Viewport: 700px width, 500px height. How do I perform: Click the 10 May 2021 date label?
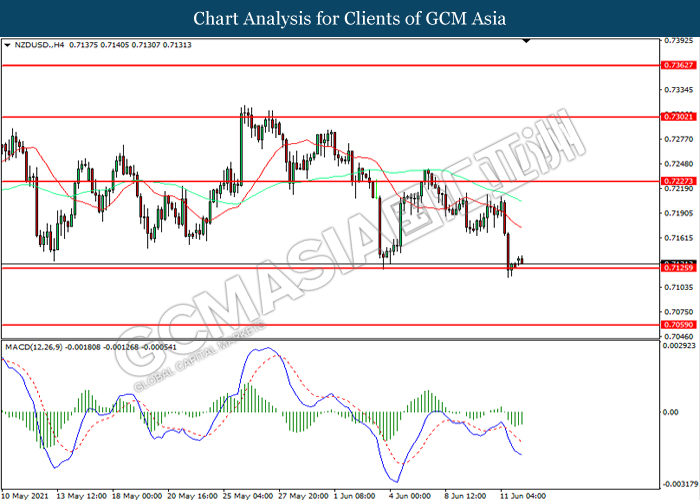(26, 496)
